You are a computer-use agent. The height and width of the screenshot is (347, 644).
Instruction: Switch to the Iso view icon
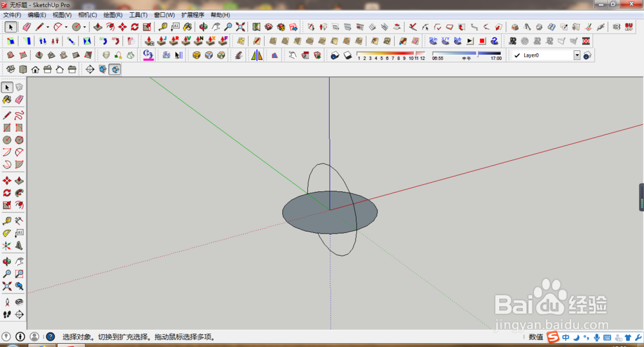point(11,70)
